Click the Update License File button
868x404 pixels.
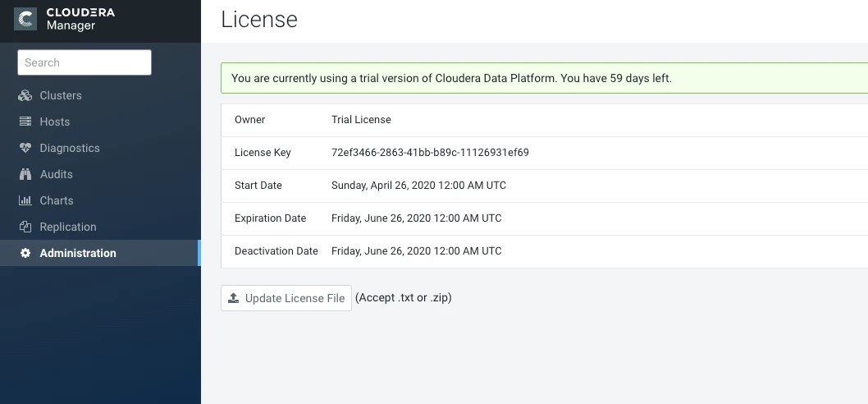[x=286, y=298]
